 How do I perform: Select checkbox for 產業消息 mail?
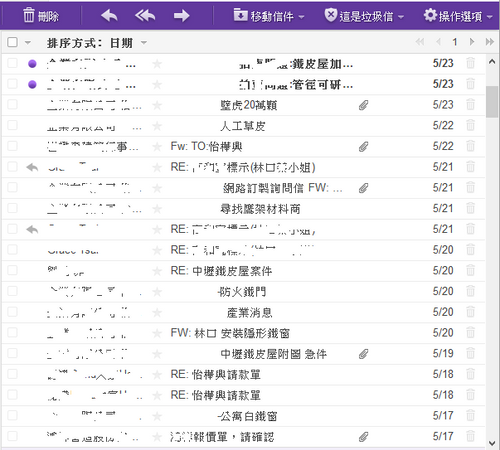(x=12, y=312)
